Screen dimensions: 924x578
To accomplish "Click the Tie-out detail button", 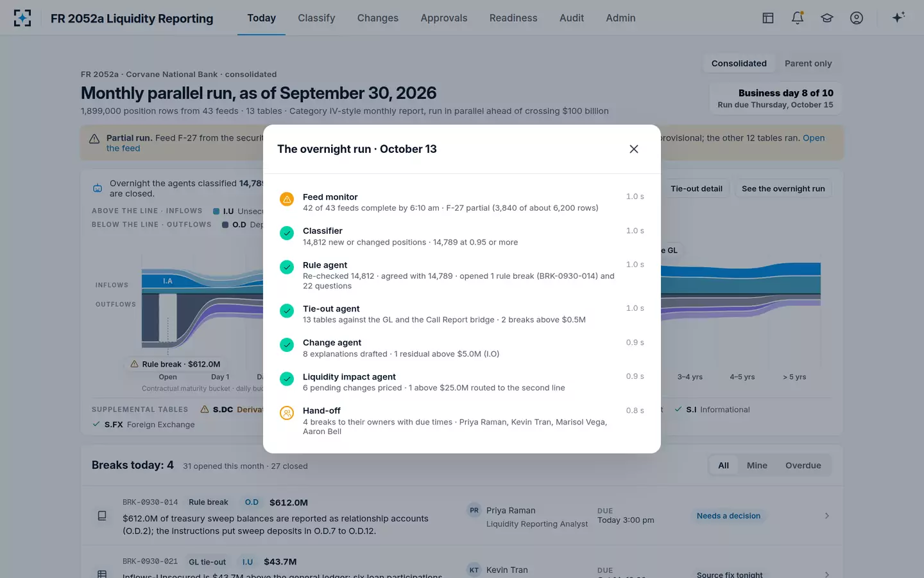I will pos(696,188).
